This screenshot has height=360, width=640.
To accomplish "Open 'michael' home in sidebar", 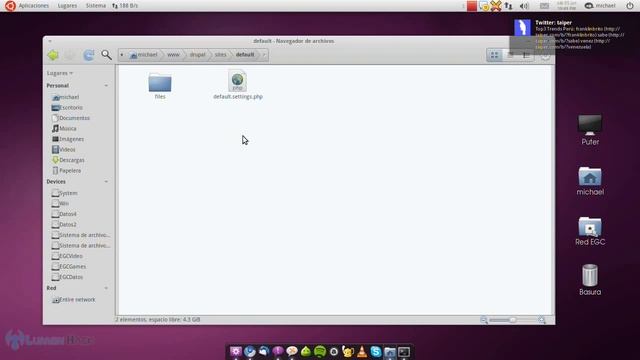I will point(65,97).
